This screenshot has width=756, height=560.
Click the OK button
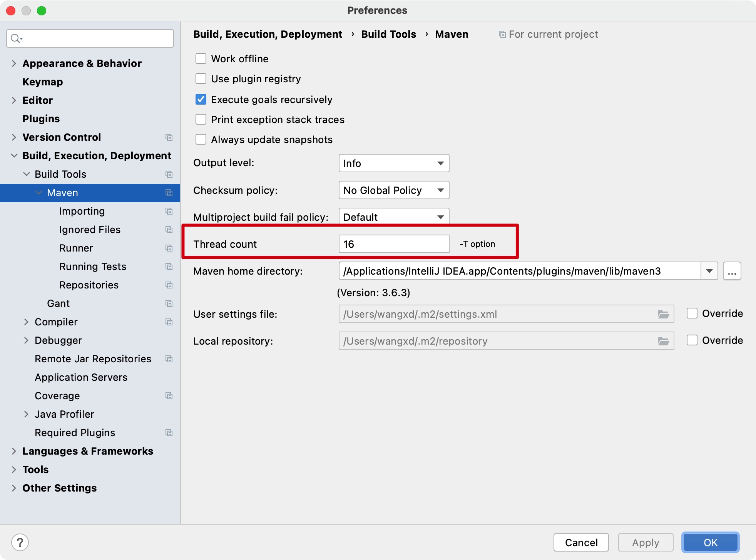(x=710, y=542)
